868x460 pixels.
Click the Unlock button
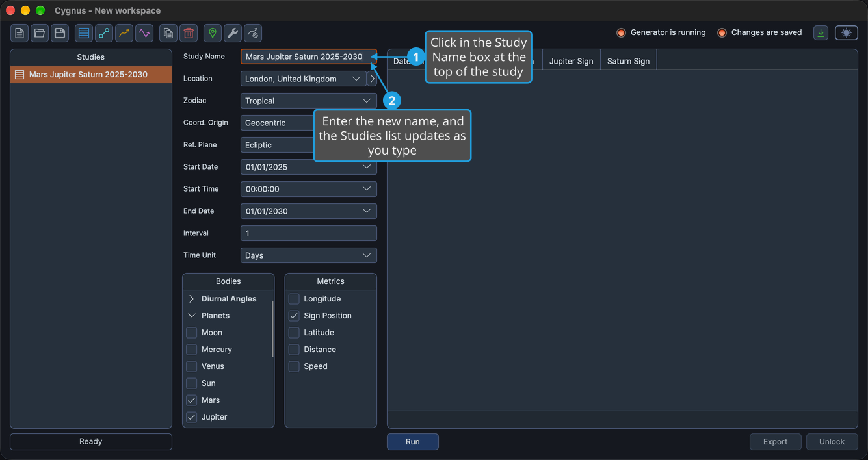pyautogui.click(x=832, y=442)
